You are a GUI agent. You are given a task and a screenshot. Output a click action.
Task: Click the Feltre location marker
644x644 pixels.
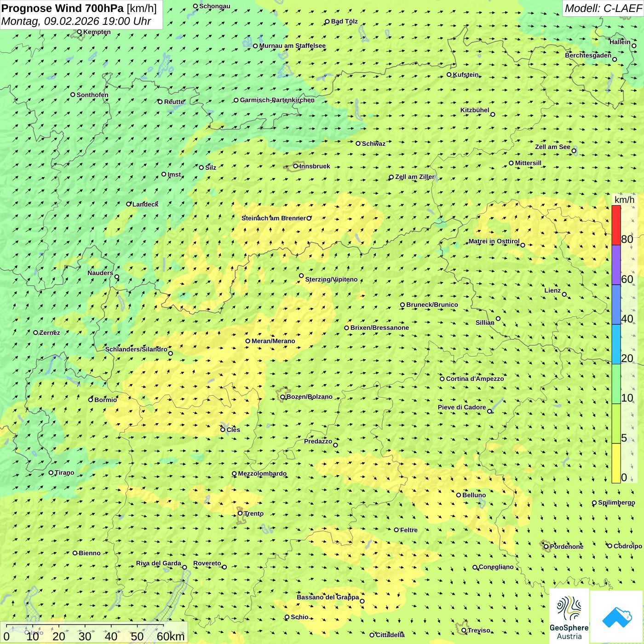click(x=397, y=530)
